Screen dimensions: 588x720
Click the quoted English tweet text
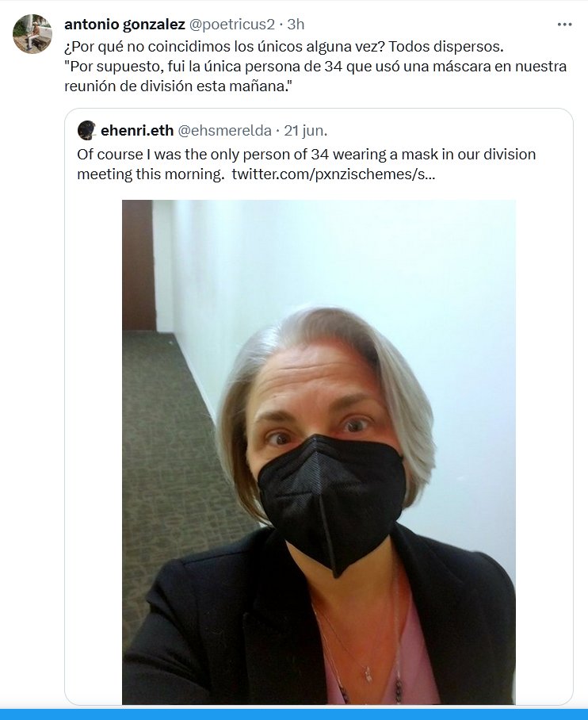point(306,164)
